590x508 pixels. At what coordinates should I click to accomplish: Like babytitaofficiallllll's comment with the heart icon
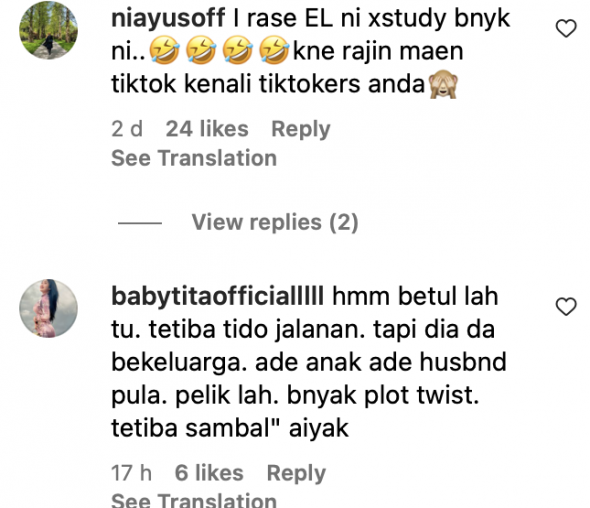pyautogui.click(x=566, y=306)
